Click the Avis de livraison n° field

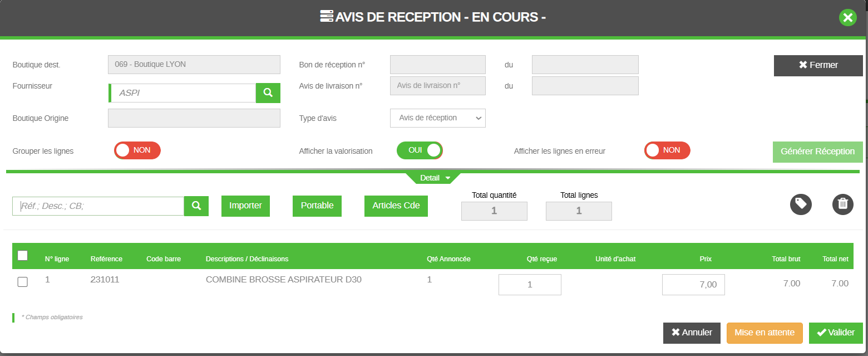click(x=438, y=86)
